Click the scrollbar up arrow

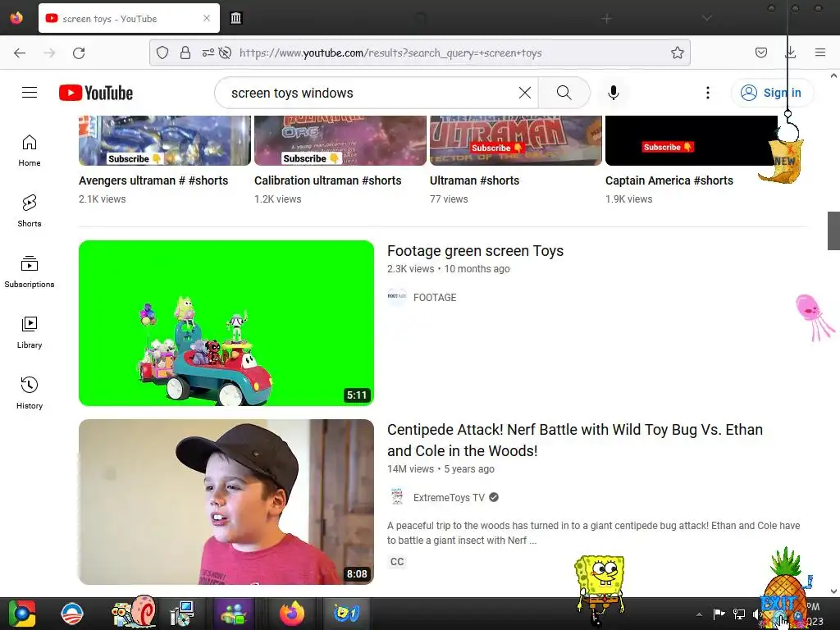tap(833, 76)
